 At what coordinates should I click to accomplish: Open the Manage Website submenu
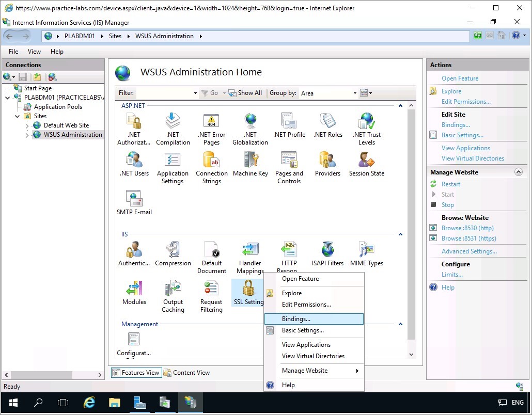314,371
